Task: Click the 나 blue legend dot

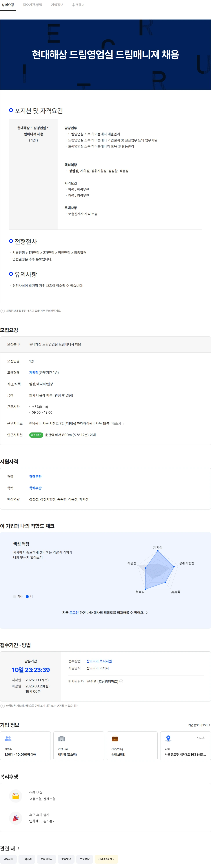Action: [27, 596]
